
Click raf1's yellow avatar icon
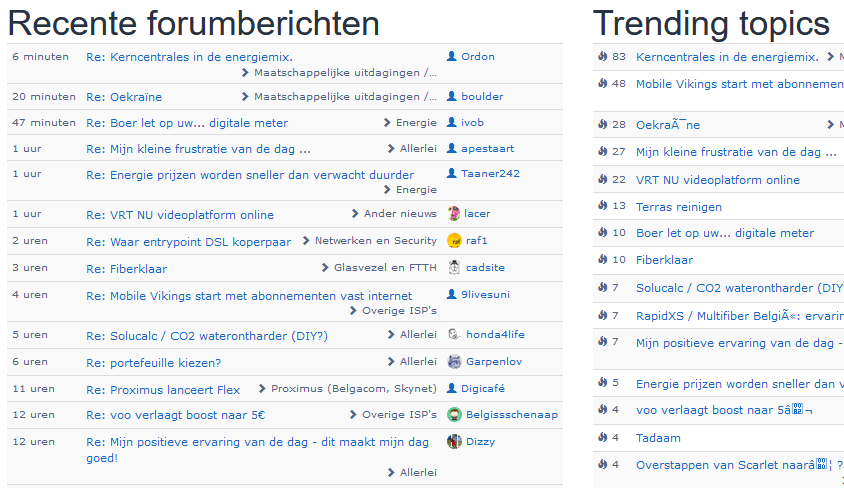pos(454,240)
